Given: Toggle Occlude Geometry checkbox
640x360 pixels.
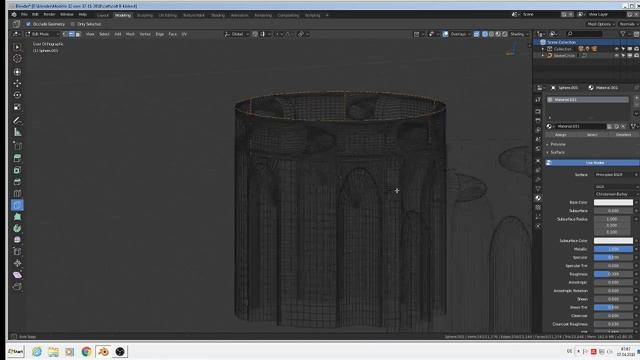Looking at the screenshot, I should point(28,24).
